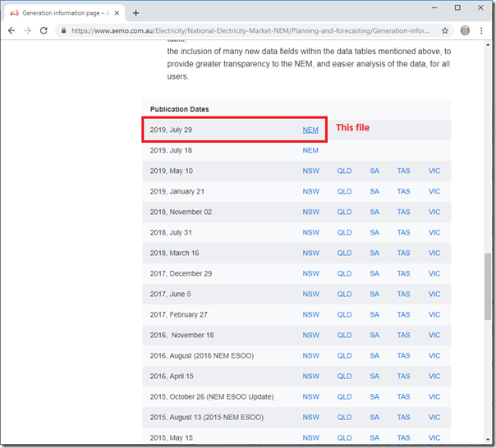This screenshot has height=448, width=496.
Task: Select the Generation information page tab
Action: 65,13
